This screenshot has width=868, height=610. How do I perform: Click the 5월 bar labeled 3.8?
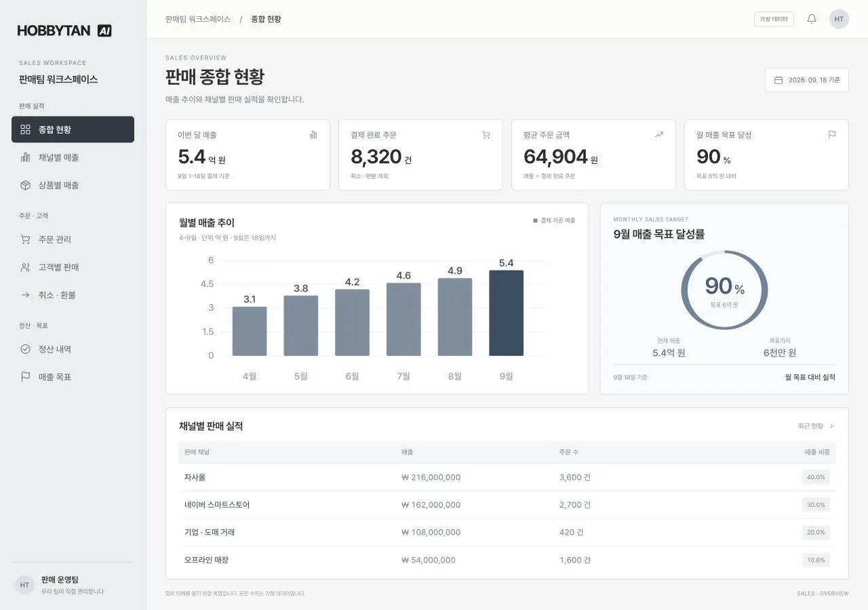click(300, 325)
